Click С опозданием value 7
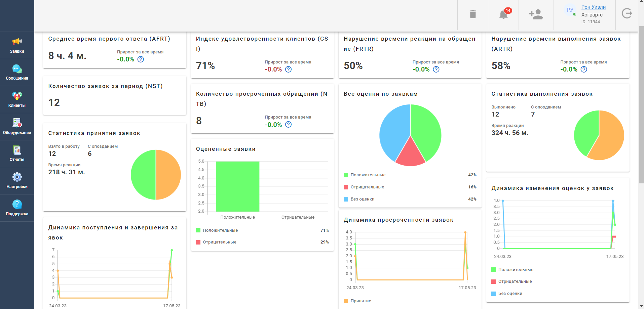 [x=533, y=114]
